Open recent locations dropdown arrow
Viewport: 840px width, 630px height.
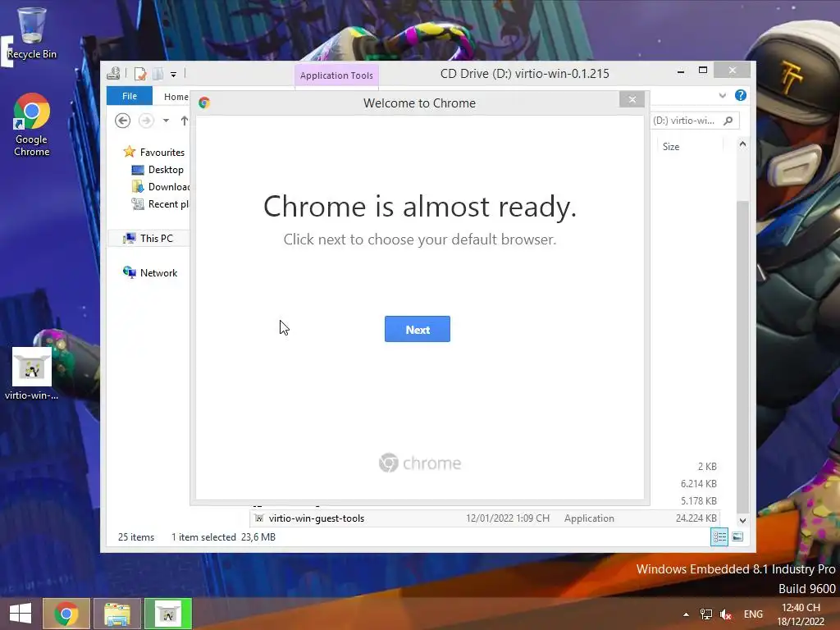[166, 121]
